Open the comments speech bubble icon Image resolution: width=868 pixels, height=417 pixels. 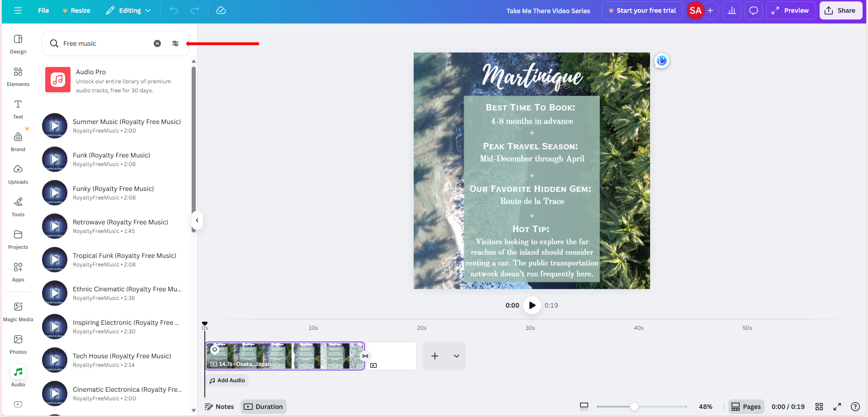coord(753,10)
